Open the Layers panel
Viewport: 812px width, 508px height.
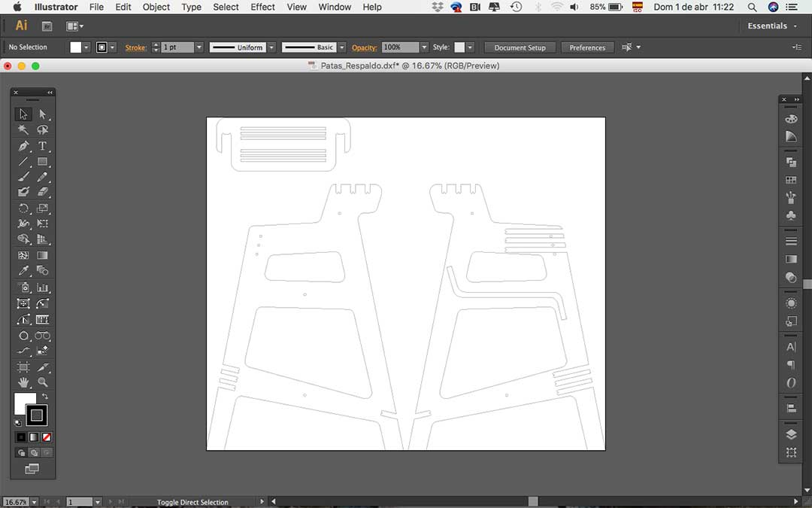[791, 434]
